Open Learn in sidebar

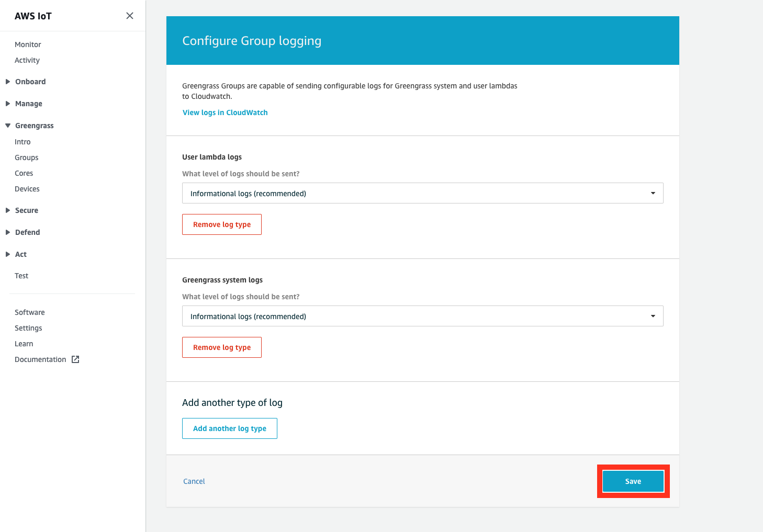(x=24, y=344)
